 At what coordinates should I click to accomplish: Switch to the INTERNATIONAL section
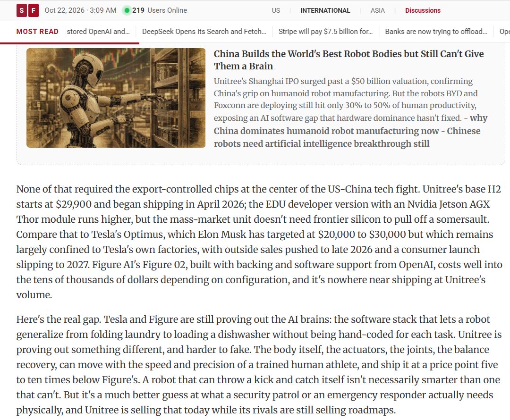pyautogui.click(x=325, y=10)
